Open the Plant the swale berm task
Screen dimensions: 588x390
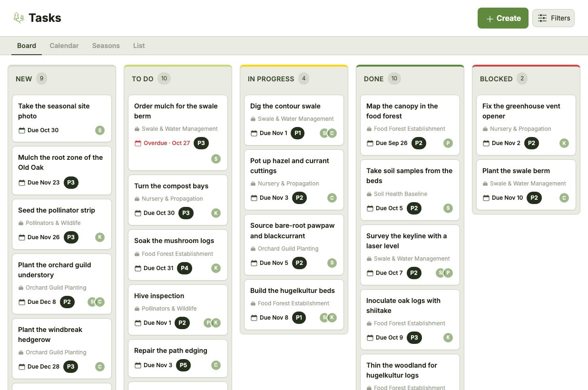coord(526,185)
